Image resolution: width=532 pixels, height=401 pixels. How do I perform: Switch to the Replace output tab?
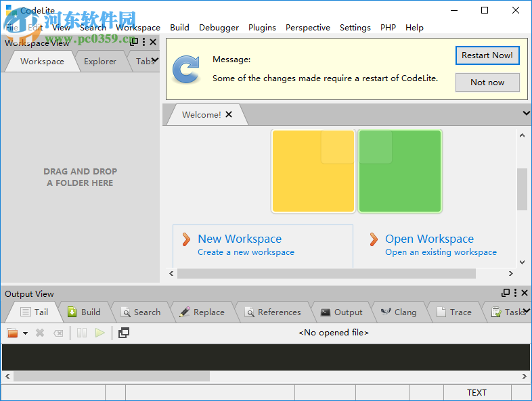pyautogui.click(x=202, y=312)
